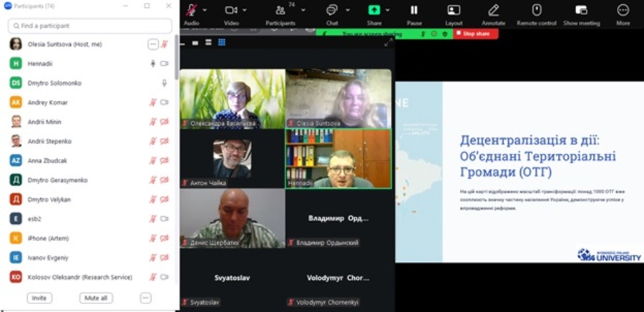Screen dimensions: 644x312
Task: Select the blue gallery grid view icon
Action: [x=222, y=42]
